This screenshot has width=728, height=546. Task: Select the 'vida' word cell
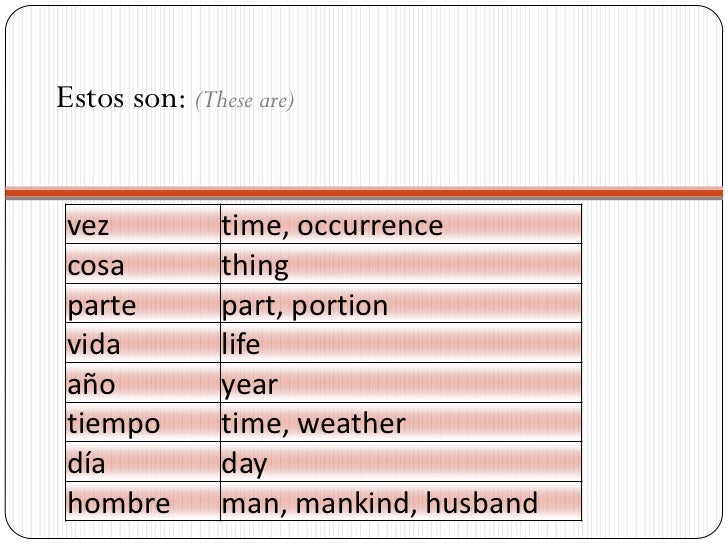[x=143, y=343]
